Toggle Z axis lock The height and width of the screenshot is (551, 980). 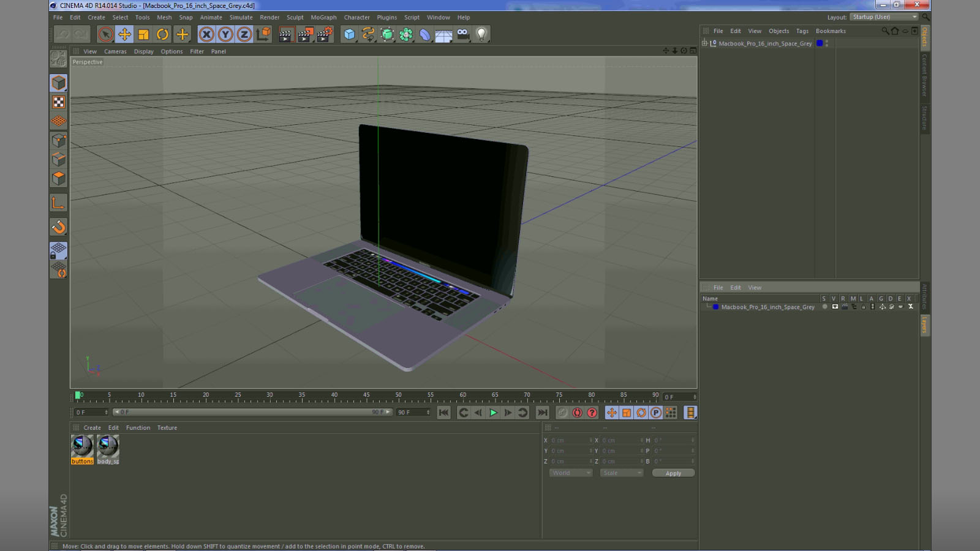pyautogui.click(x=244, y=34)
